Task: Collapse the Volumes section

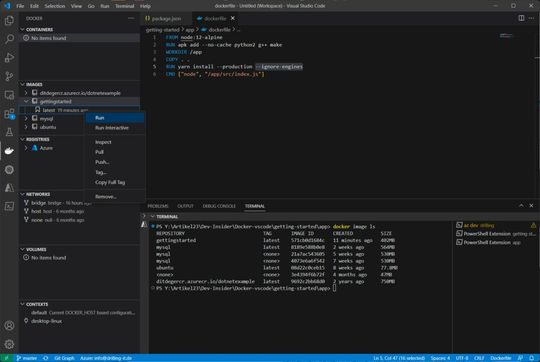Action: click(x=23, y=249)
